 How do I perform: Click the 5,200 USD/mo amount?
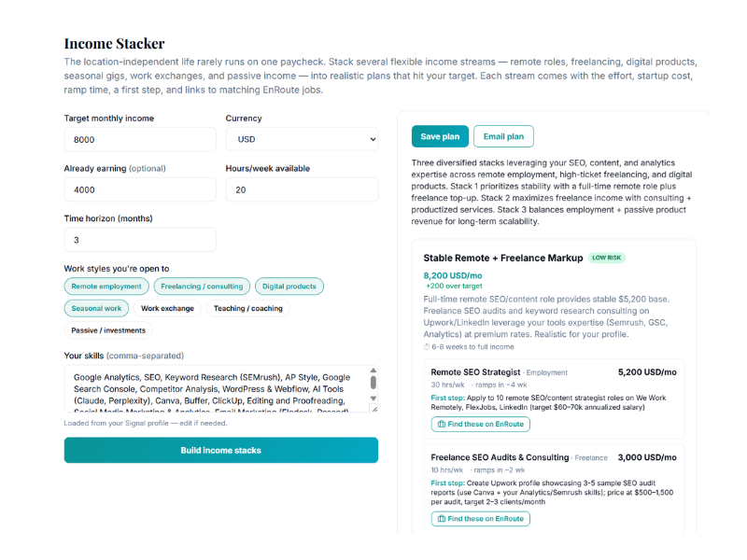tap(647, 372)
